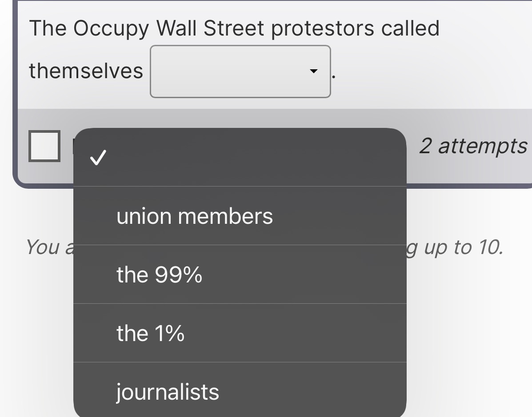Select 'journalists' from the list
This screenshot has height=417, width=532.
point(168,391)
